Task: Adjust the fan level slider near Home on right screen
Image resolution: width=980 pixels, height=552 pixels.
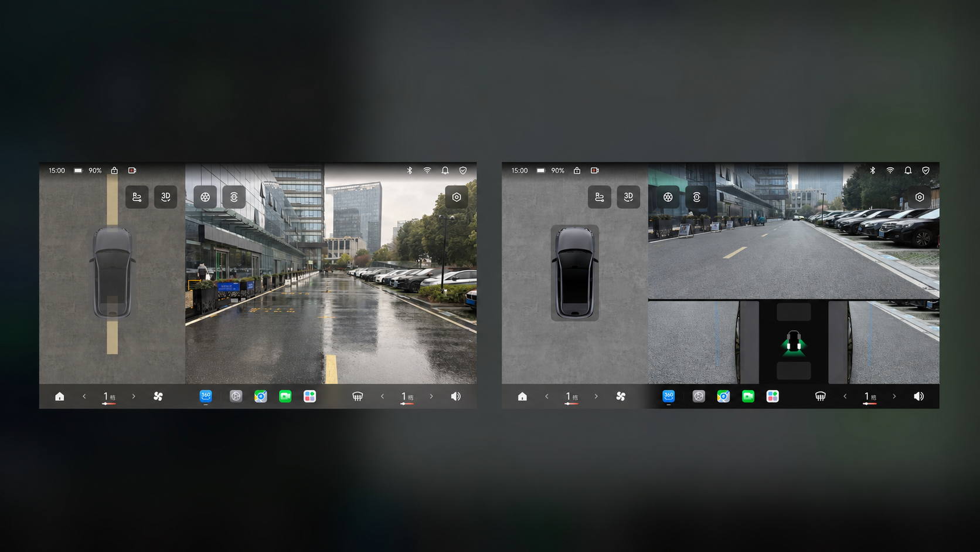Action: tap(571, 404)
